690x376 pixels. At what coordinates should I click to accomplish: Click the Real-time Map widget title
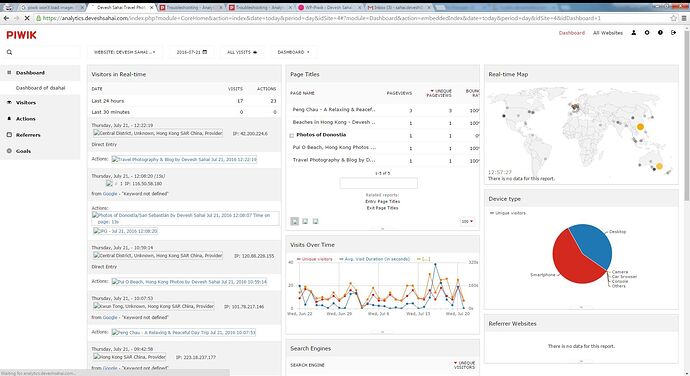pos(508,74)
